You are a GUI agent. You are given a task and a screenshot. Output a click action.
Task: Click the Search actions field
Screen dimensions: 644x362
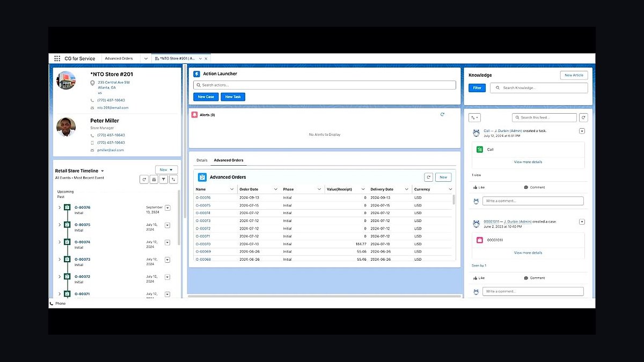point(325,85)
